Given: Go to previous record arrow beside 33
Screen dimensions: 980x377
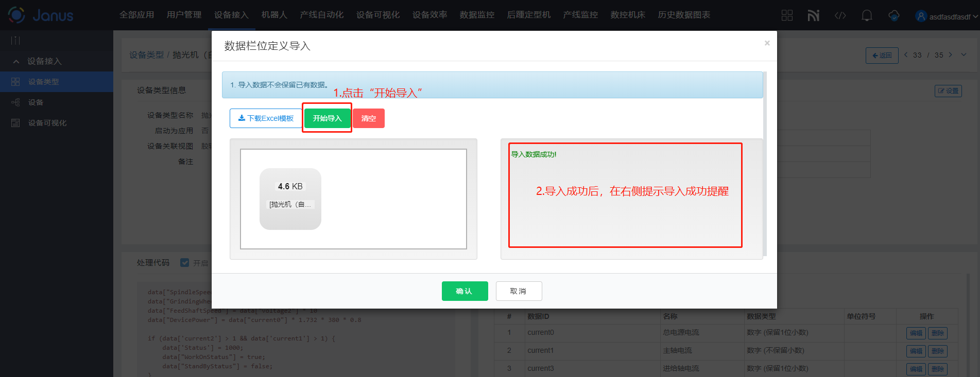Looking at the screenshot, I should click(906, 55).
